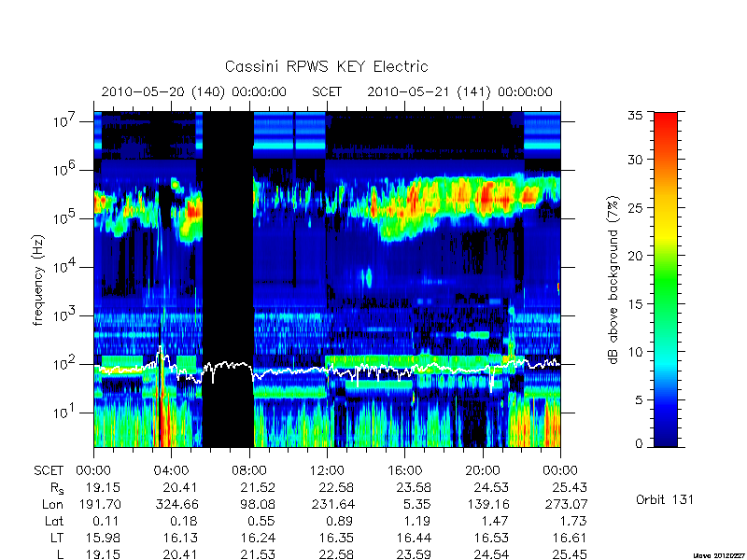This screenshot has width=747, height=560.
Task: Click the time axis label "16:00"
Action: pyautogui.click(x=404, y=471)
